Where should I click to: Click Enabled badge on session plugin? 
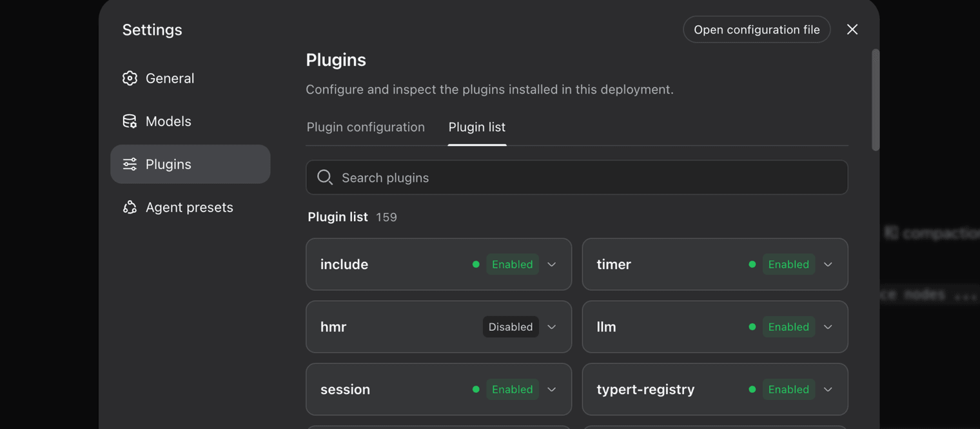[x=513, y=390]
